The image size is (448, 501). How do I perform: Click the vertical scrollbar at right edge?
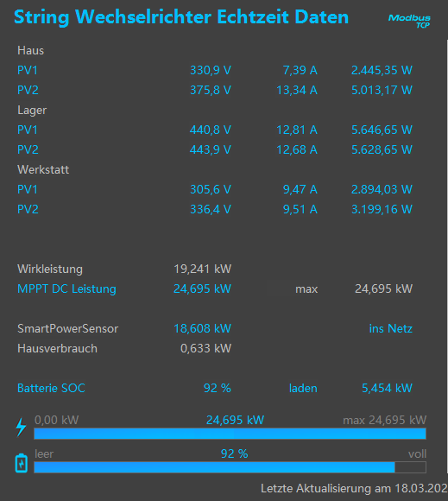pos(447,256)
